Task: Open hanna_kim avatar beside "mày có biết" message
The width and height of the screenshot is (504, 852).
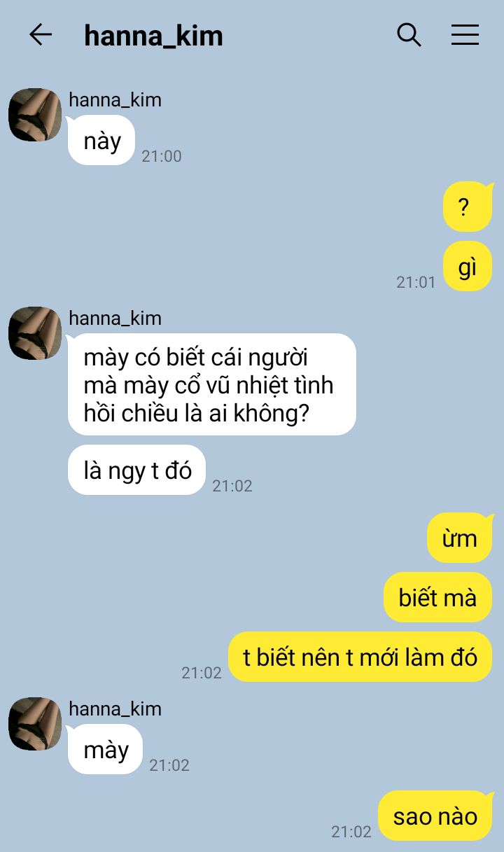Action: 35,333
